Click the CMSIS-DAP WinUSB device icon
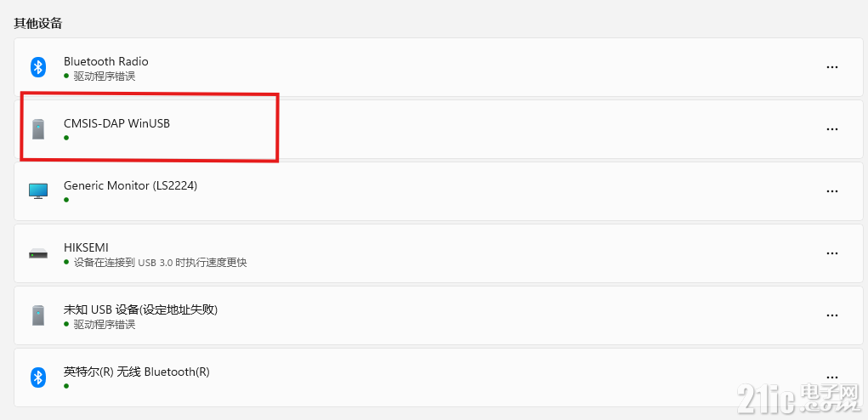 pos(37,129)
